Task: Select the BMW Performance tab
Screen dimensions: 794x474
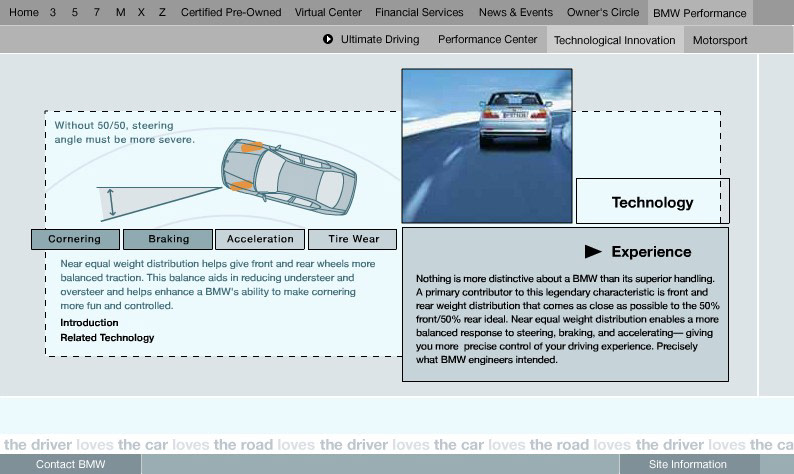Action: 700,13
